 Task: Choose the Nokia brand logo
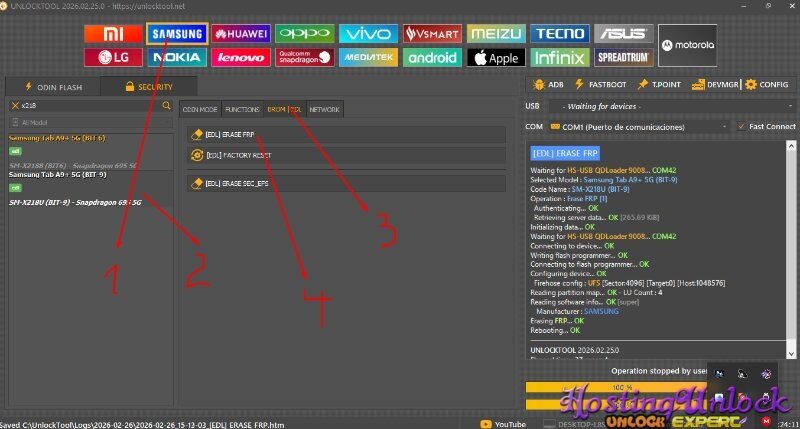point(177,57)
